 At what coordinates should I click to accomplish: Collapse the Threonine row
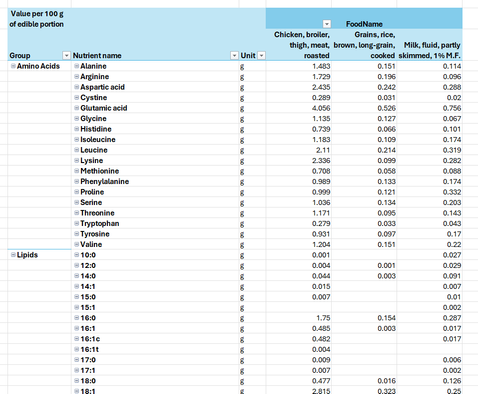coord(77,213)
